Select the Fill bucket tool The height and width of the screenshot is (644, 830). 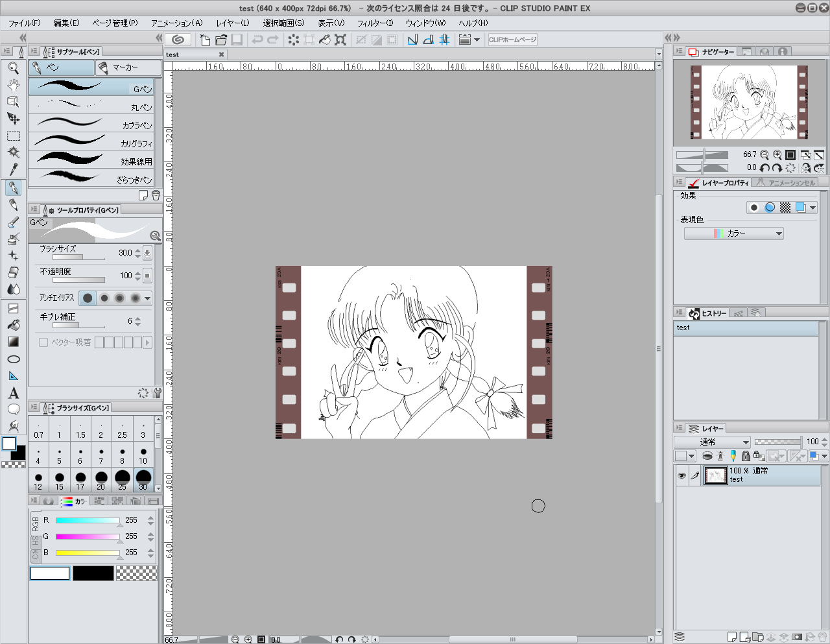point(13,324)
